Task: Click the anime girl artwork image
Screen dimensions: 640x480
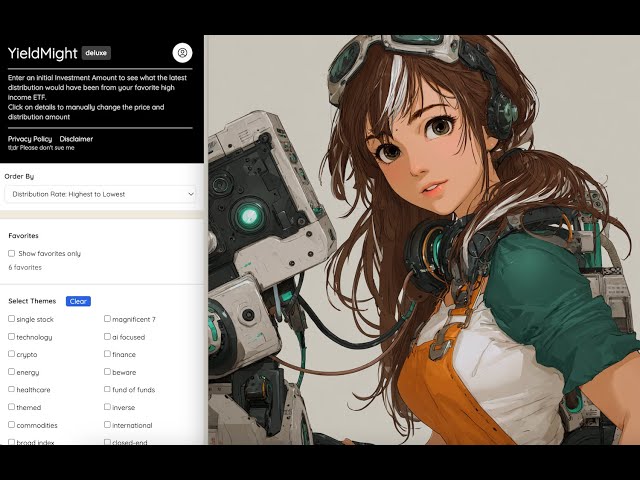Action: [424, 240]
